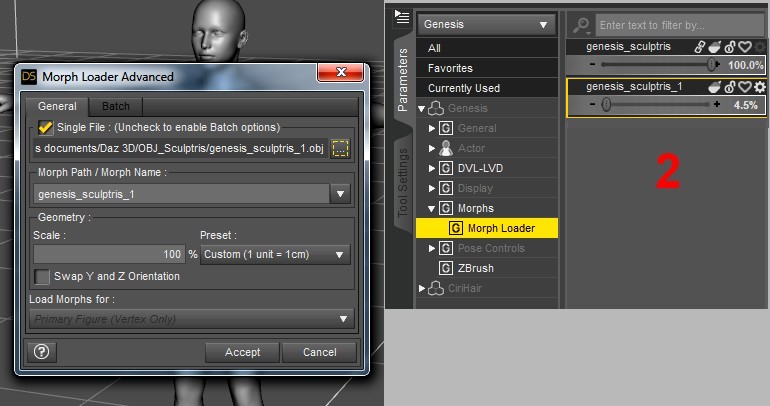Click the G icon beside ZBrush
Screen dimensions: 770x406
(446, 268)
